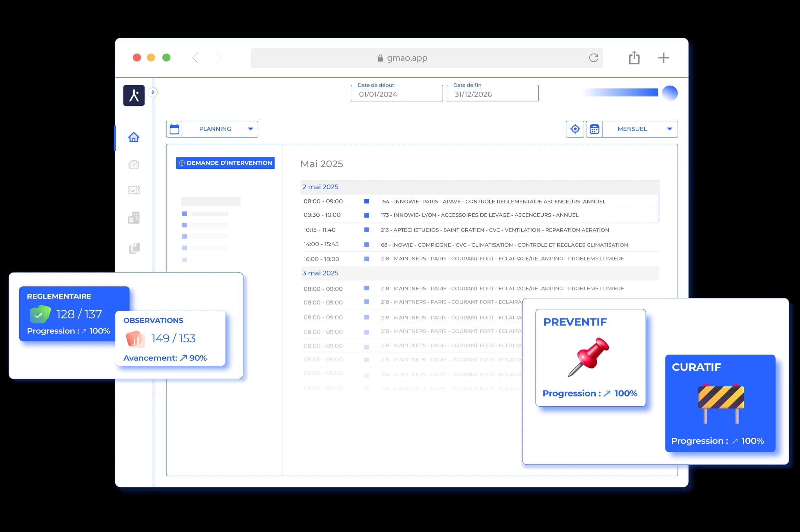Click the app logo in sidebar
The image size is (800, 532).
coord(134,95)
